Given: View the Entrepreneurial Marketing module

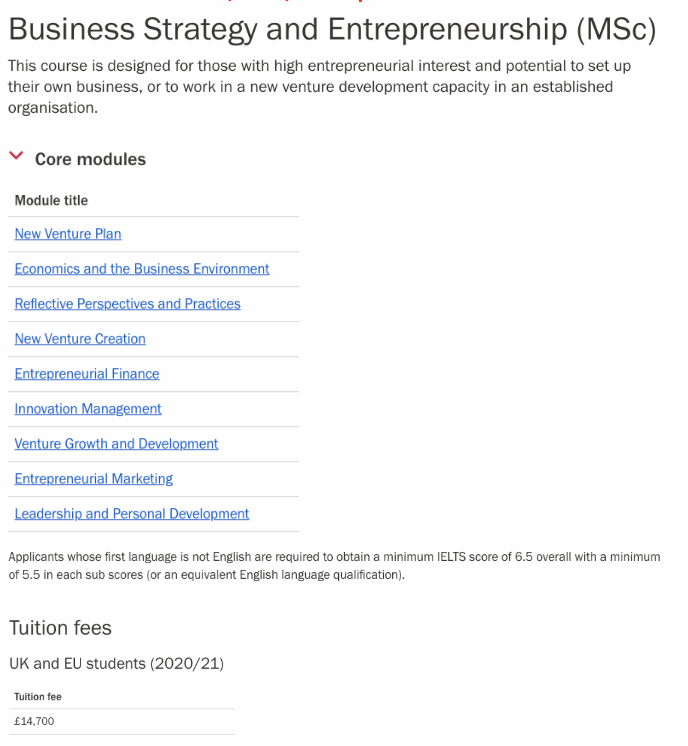Looking at the screenshot, I should [94, 479].
